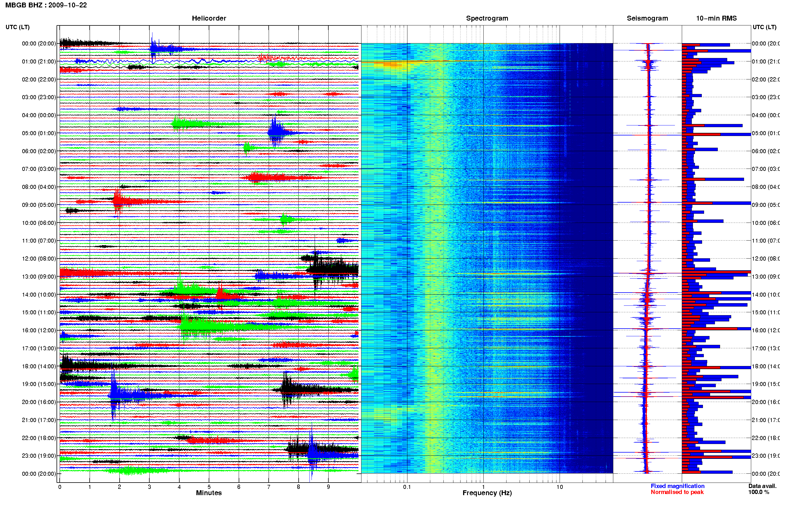Click the Minutes x-axis label

[x=209, y=493]
